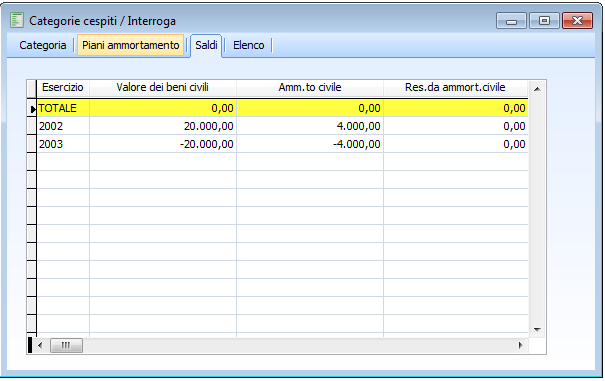The height and width of the screenshot is (381, 605).
Task: Click the -4.000,00 amm.to civile cell
Action: [x=310, y=144]
